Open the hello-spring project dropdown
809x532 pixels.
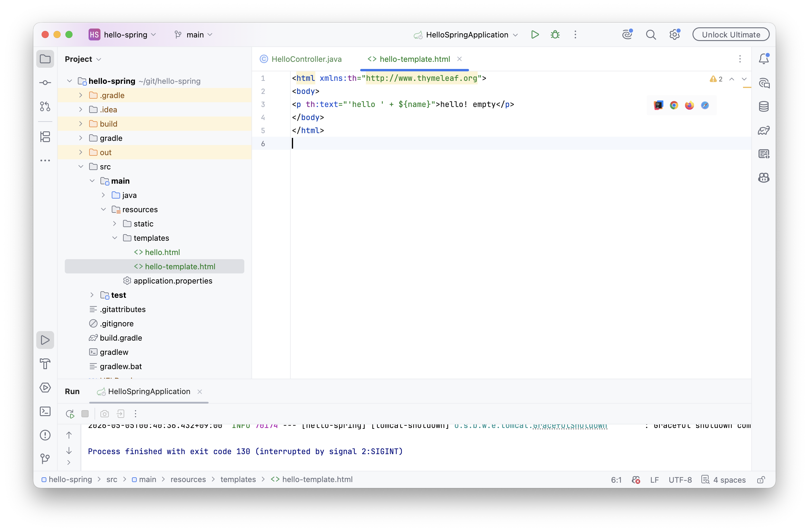(x=122, y=35)
